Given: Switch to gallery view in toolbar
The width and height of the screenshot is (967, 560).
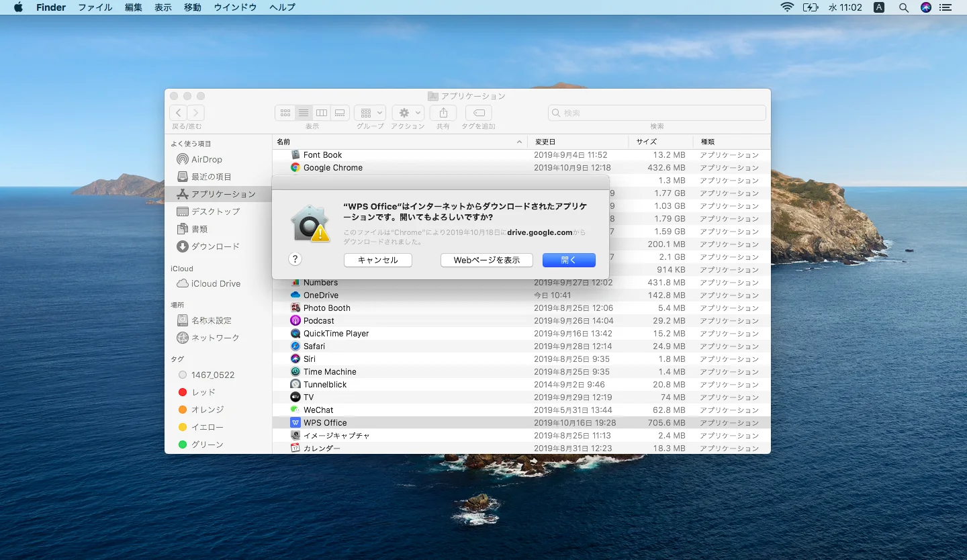Looking at the screenshot, I should [x=340, y=113].
